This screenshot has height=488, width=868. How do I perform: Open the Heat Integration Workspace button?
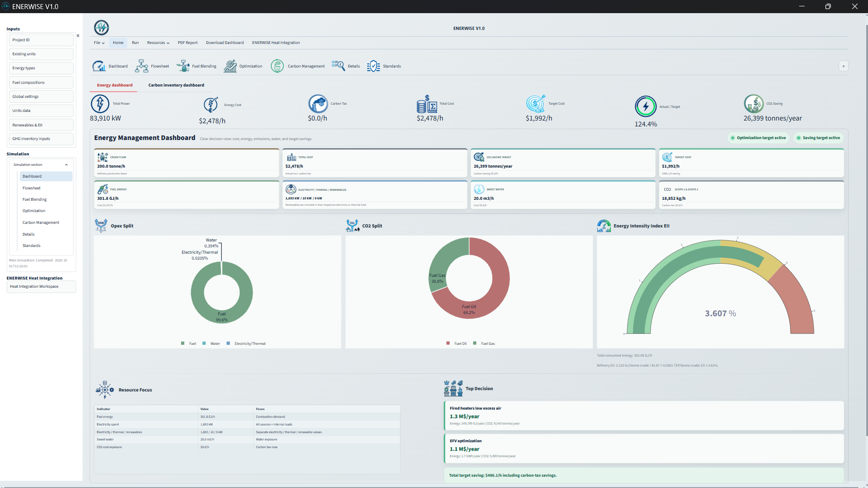(41, 286)
